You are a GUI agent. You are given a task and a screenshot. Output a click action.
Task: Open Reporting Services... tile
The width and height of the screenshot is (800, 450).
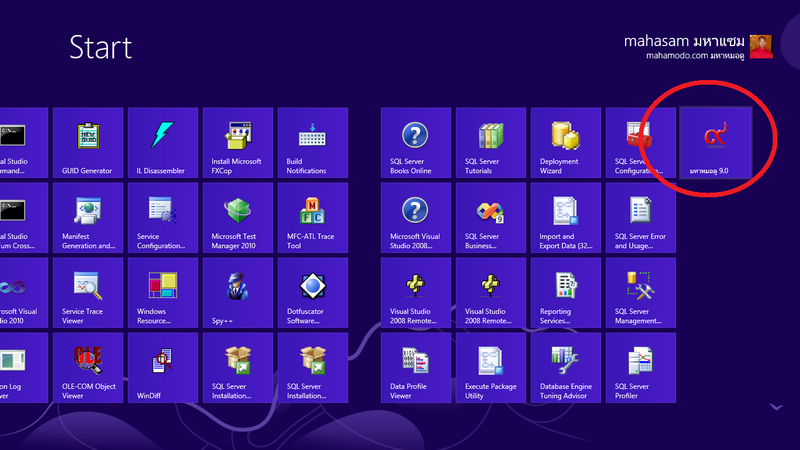pyautogui.click(x=566, y=293)
